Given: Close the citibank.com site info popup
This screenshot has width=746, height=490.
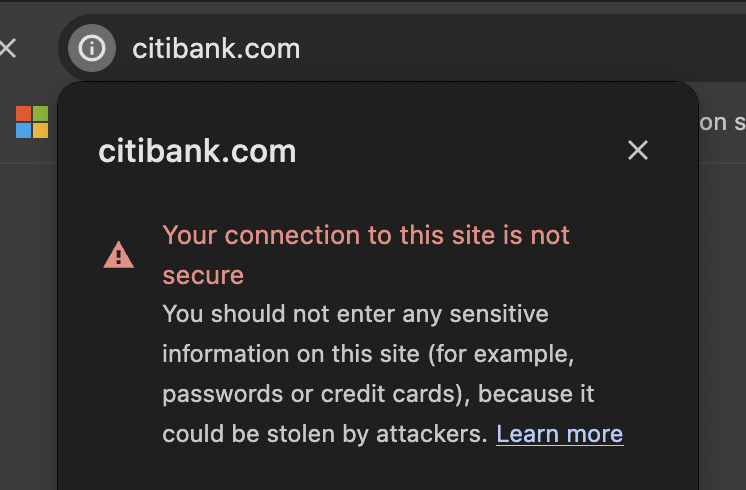Looking at the screenshot, I should pos(637,150).
